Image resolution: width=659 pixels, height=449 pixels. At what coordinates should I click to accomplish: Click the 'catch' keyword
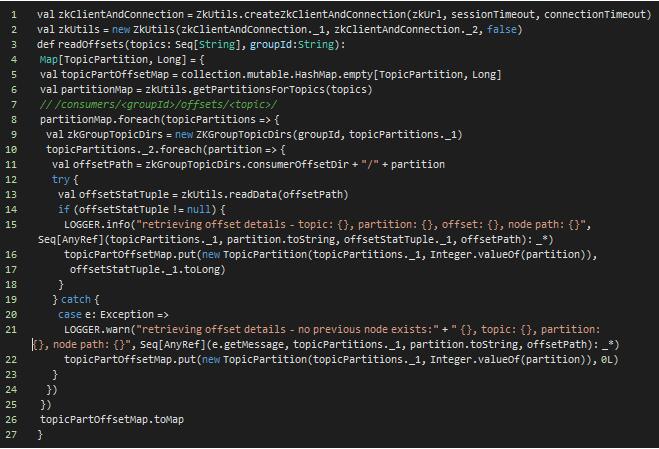(x=76, y=300)
